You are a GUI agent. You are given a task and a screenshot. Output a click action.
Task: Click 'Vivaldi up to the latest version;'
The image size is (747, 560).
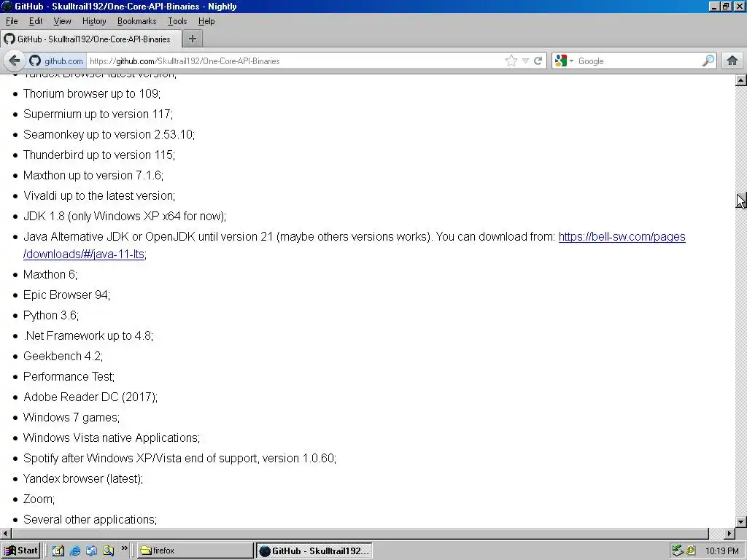99,195
